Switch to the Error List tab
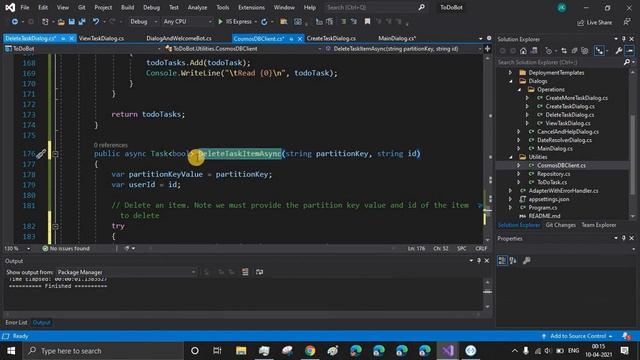The width and height of the screenshot is (640, 360). coord(16,322)
